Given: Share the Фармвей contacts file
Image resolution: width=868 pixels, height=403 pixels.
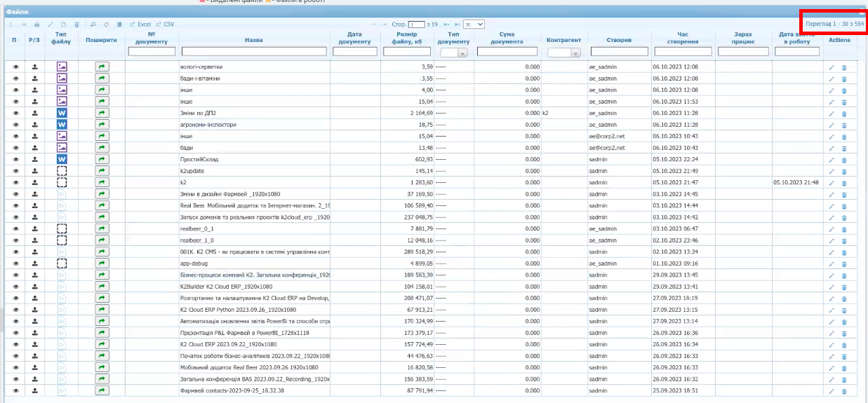Looking at the screenshot, I should click(102, 390).
